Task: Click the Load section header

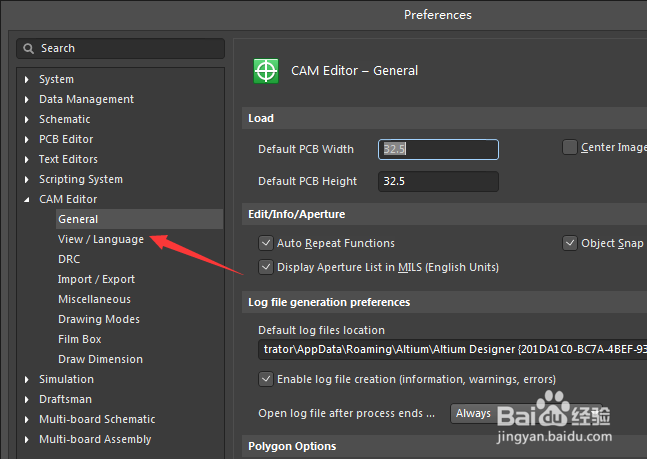Action: click(261, 118)
